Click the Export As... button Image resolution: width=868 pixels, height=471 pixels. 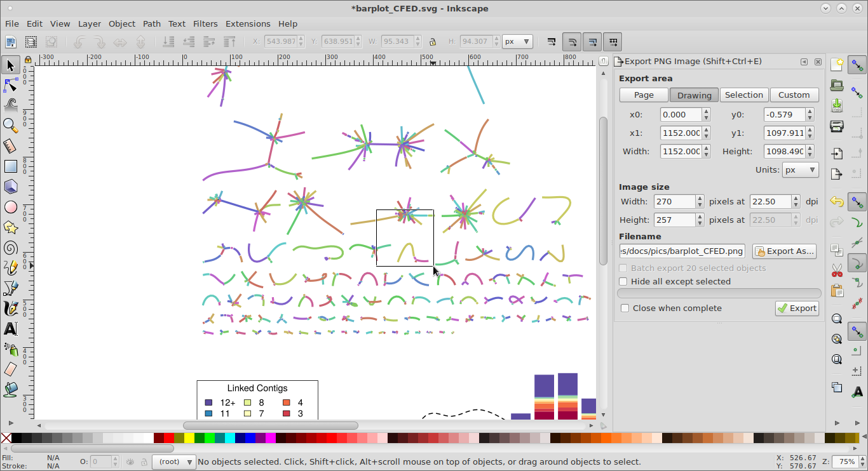tap(784, 251)
